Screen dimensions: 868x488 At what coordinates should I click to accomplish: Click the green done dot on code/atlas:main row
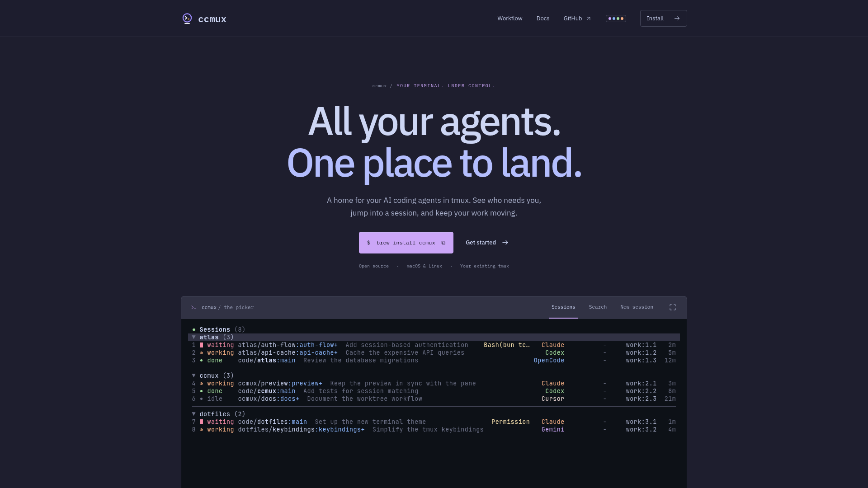coord(202,361)
